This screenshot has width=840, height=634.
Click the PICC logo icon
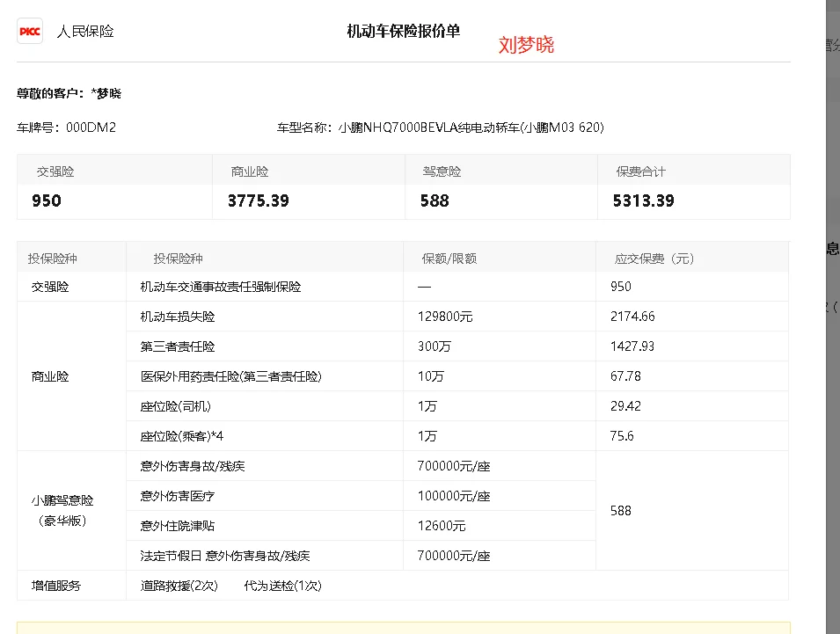tap(30, 32)
